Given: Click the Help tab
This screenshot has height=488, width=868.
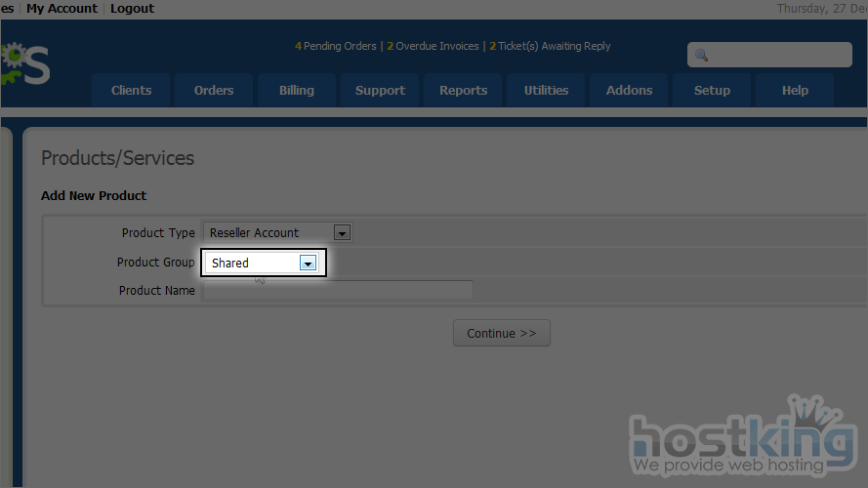Looking at the screenshot, I should coord(795,91).
